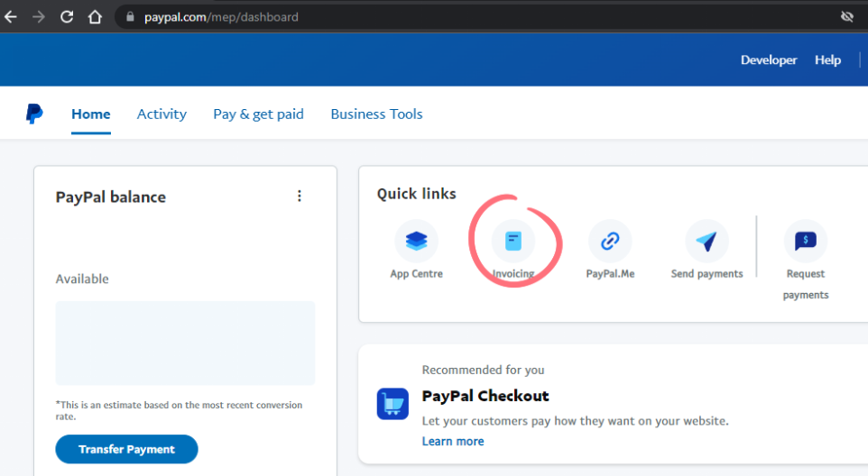868x476 pixels.
Task: Reload the PayPal dashboard page
Action: pyautogui.click(x=67, y=17)
